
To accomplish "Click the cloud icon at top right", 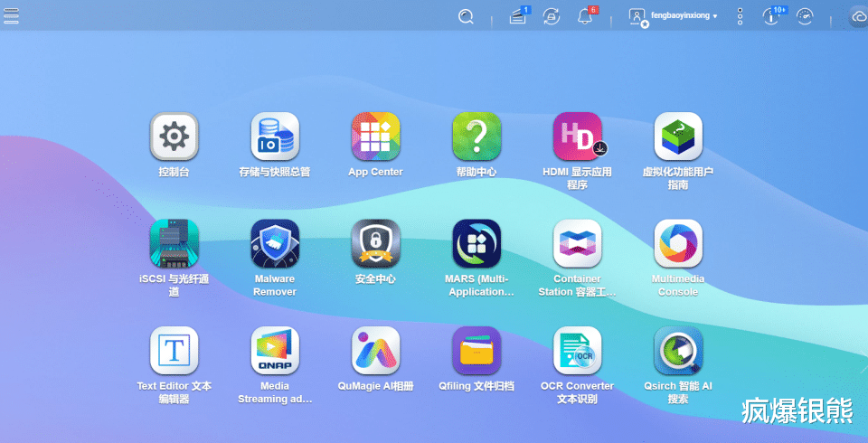I will point(859,17).
